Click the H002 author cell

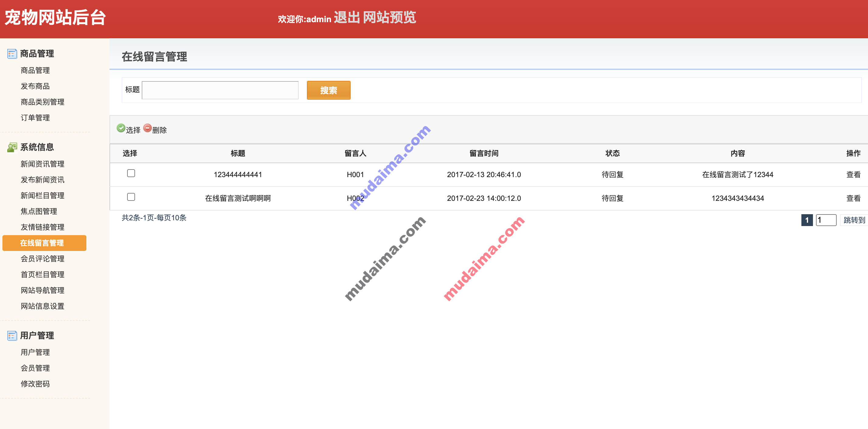356,198
